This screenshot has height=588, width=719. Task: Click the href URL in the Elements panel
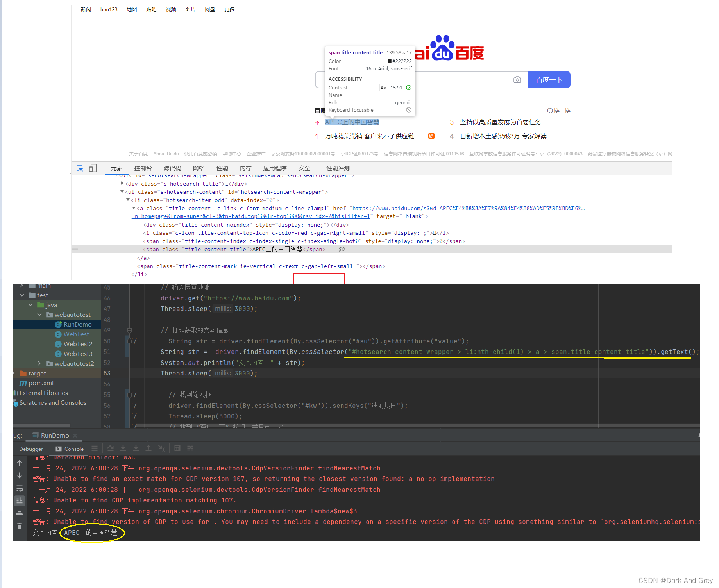(468, 208)
